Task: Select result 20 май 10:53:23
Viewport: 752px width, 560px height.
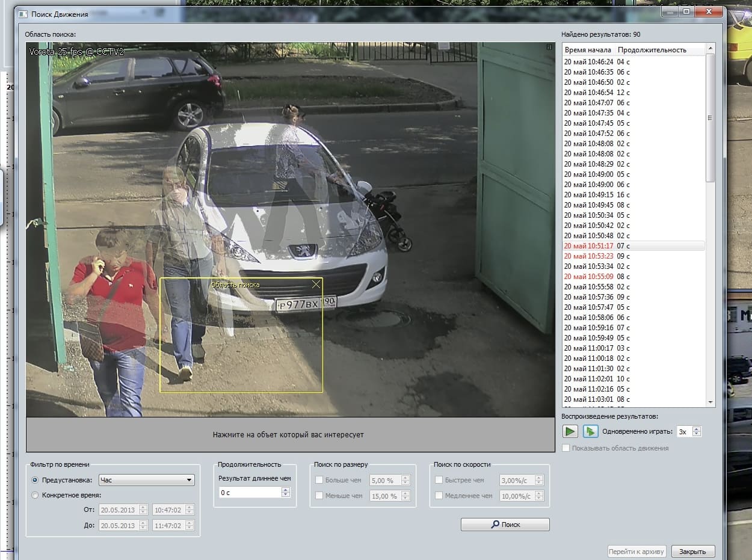Action: point(633,256)
